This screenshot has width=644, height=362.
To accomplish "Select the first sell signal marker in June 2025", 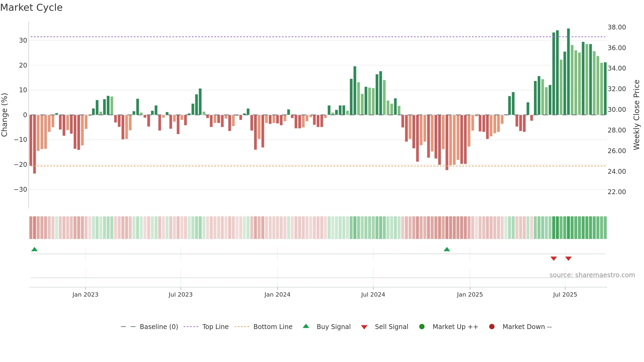I will pyautogui.click(x=554, y=258).
